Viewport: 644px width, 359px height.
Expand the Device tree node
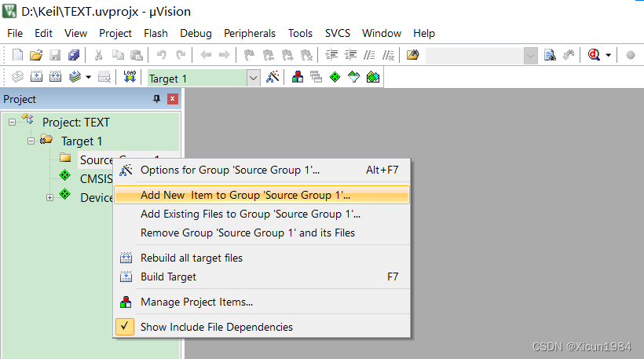[49, 198]
